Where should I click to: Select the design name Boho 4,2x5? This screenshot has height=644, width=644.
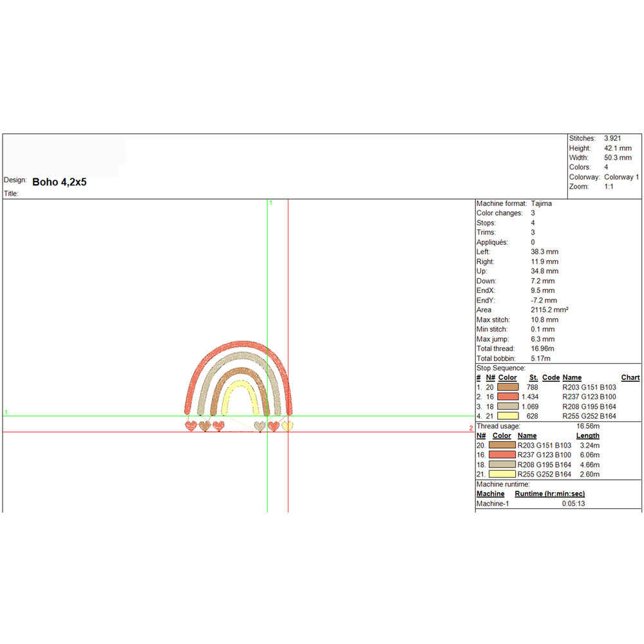[x=59, y=182]
